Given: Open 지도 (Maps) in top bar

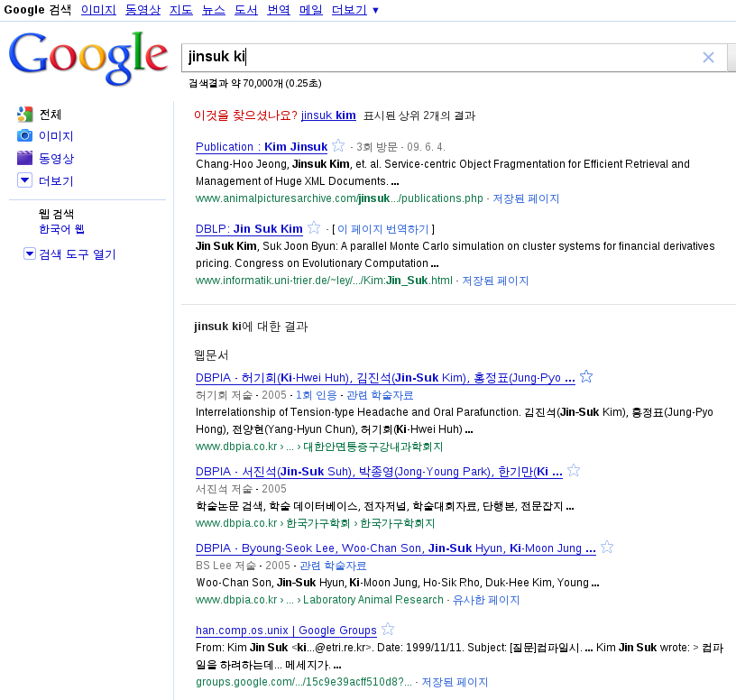Looking at the screenshot, I should (181, 10).
